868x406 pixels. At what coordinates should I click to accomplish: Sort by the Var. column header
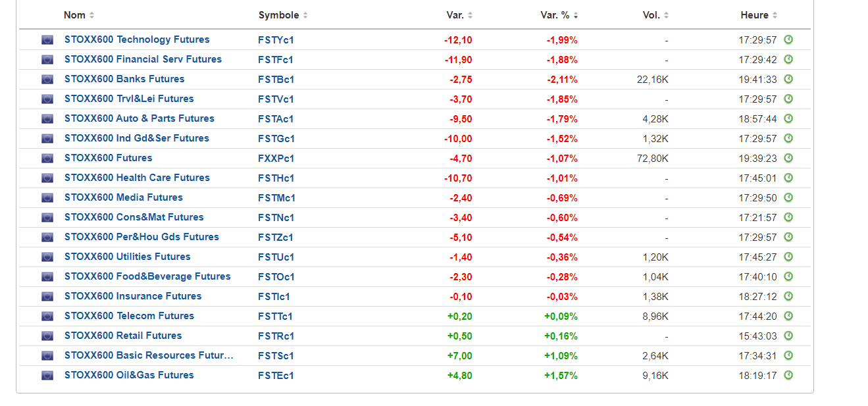click(x=459, y=15)
